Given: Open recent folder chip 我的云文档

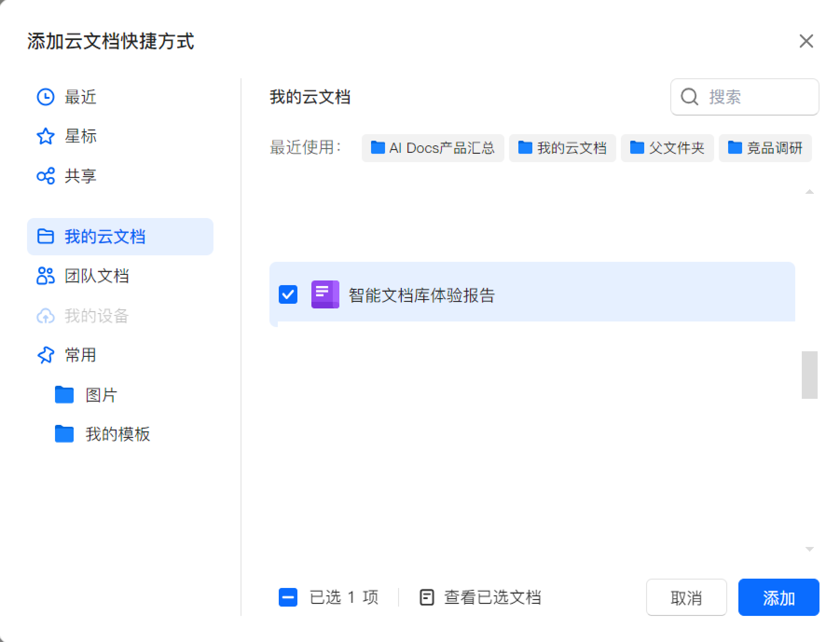Looking at the screenshot, I should pos(562,148).
